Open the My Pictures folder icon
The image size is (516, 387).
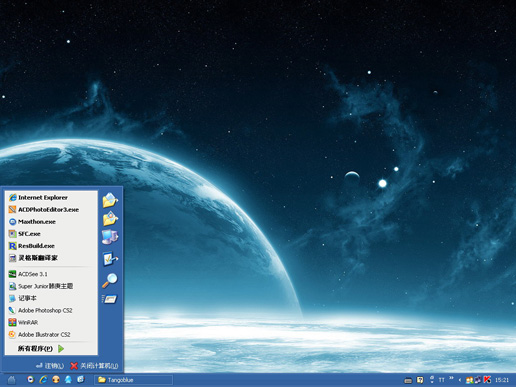[x=110, y=219]
